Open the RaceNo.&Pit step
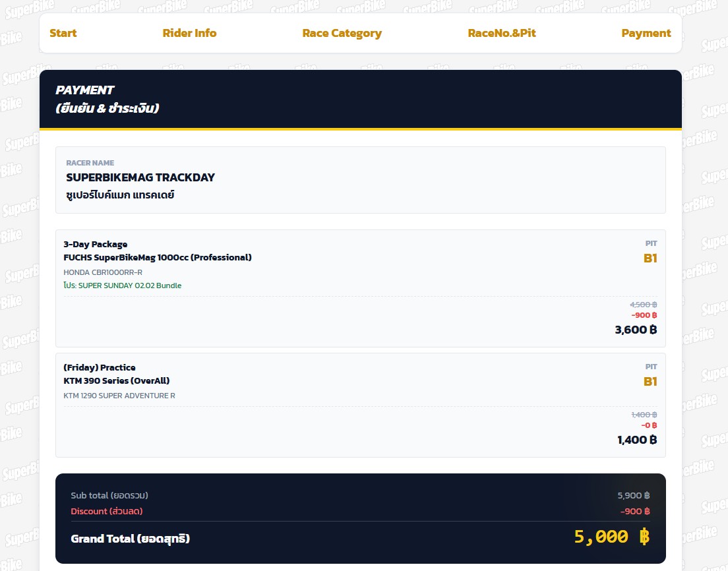The width and height of the screenshot is (728, 571). pos(501,33)
